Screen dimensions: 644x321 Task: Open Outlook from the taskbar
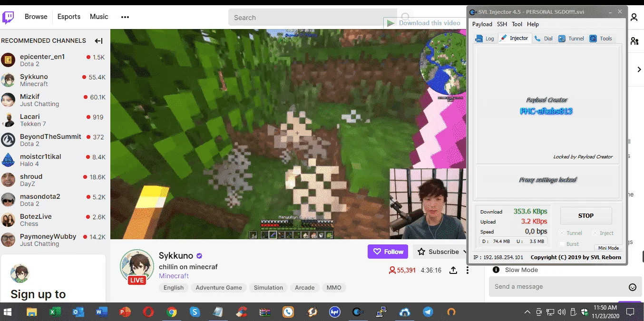78,312
